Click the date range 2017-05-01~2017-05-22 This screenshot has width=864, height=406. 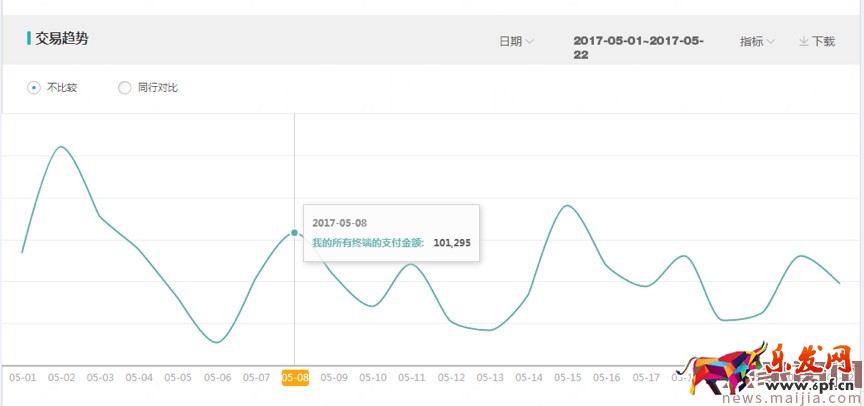point(639,47)
